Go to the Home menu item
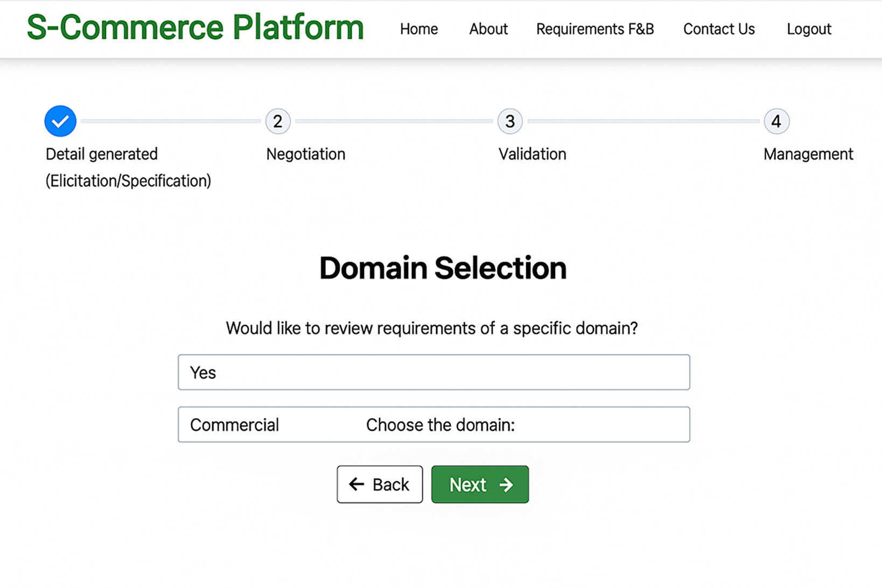Screen dimensions: 882x588 tap(418, 29)
